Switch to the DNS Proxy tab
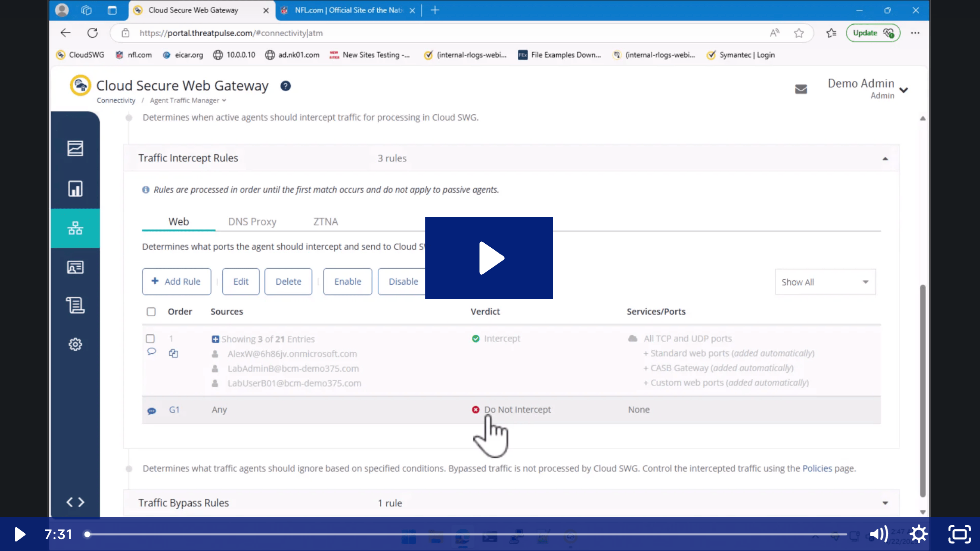The width and height of the screenshot is (980, 551). click(x=252, y=222)
